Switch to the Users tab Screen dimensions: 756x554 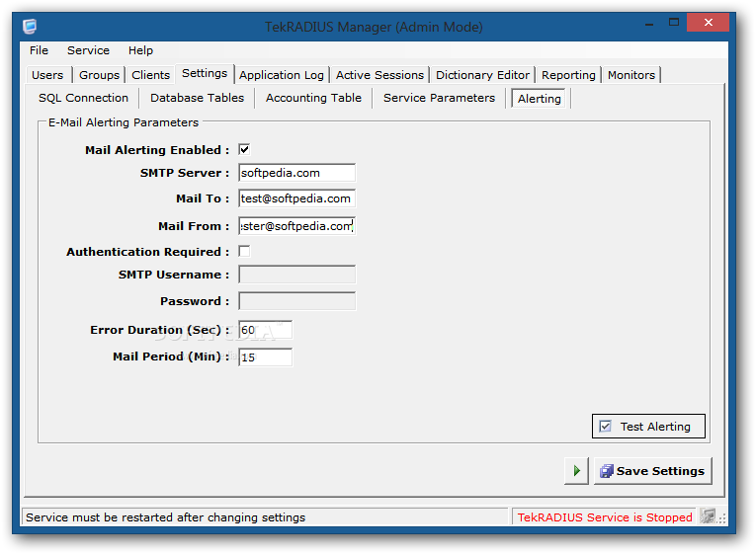click(x=47, y=75)
